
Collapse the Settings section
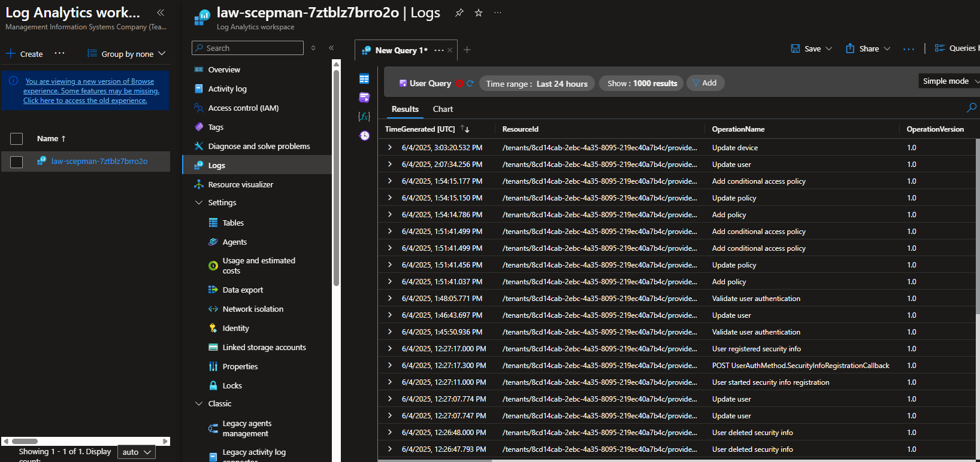tap(199, 202)
